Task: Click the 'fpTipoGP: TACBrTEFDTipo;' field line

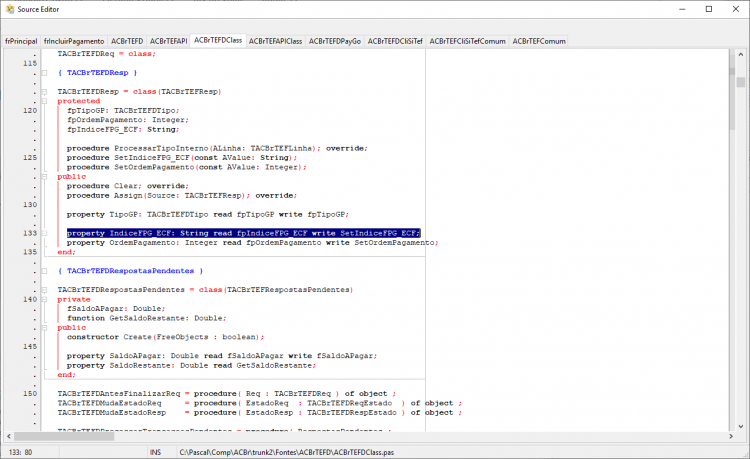Action: [123, 110]
